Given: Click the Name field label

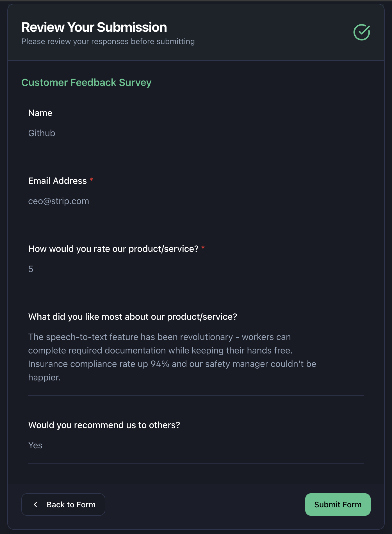Looking at the screenshot, I should pos(40,113).
